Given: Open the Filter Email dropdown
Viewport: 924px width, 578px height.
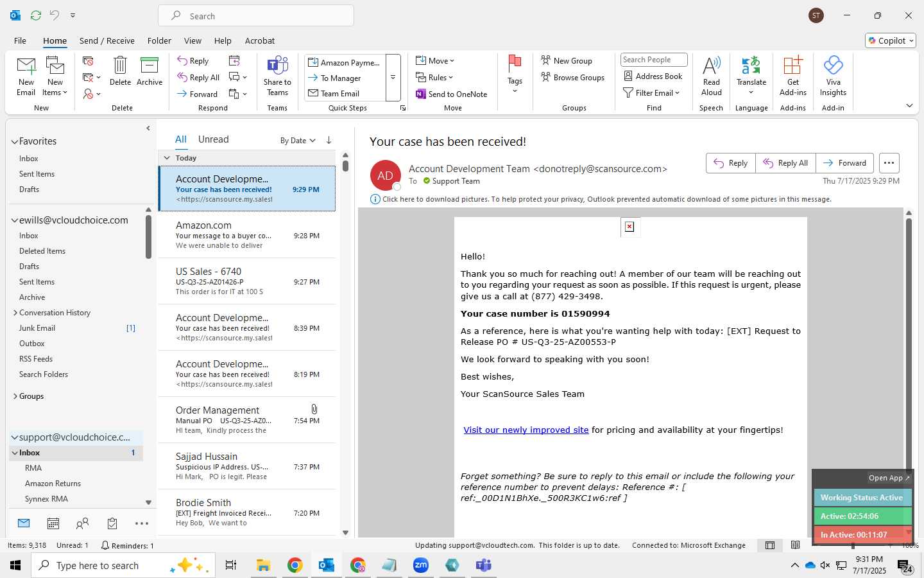Looking at the screenshot, I should [651, 92].
